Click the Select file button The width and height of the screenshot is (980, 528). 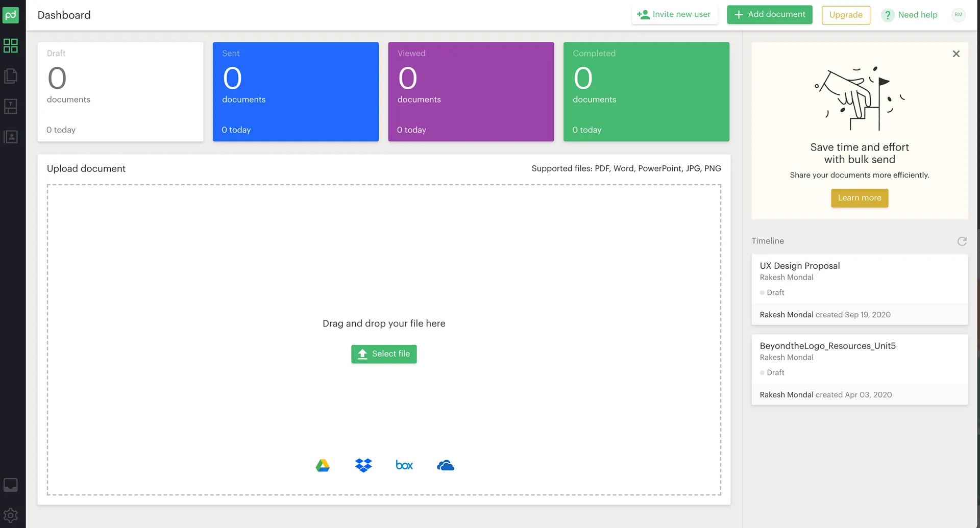click(384, 354)
